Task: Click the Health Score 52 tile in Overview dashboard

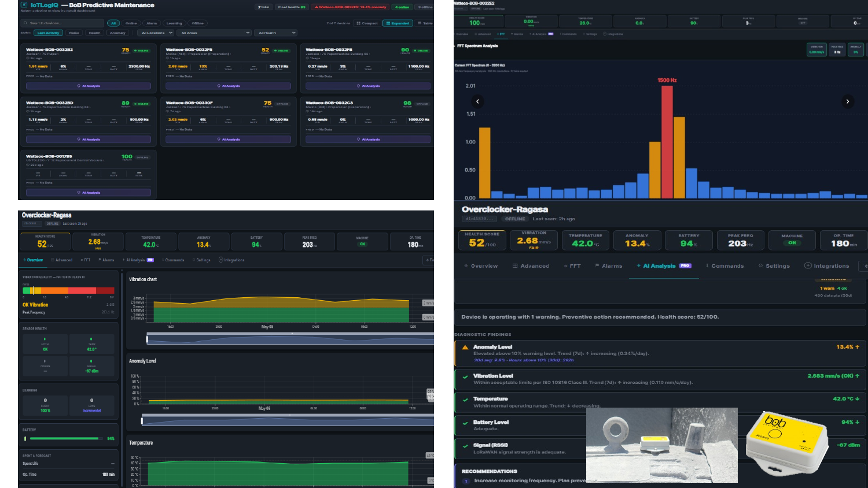Action: point(45,242)
